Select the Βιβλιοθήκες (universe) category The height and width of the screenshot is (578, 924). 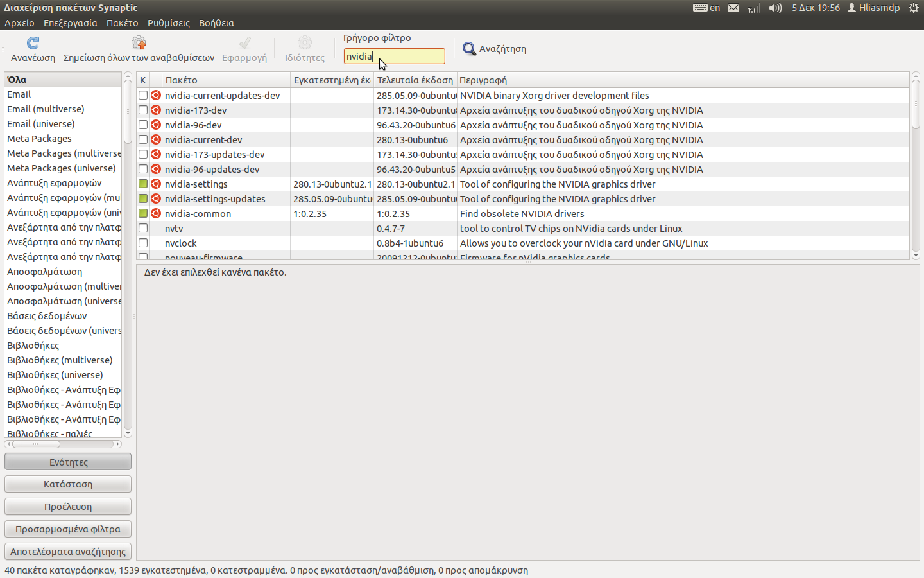[63, 375]
